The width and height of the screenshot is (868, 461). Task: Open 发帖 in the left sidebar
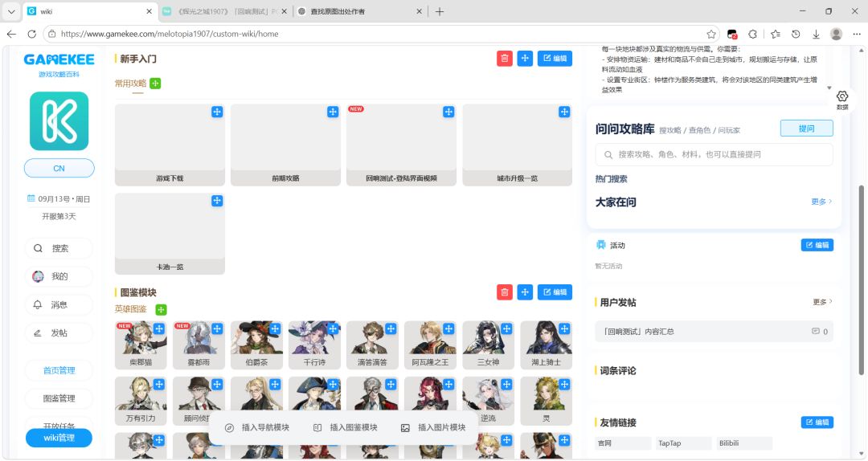[59, 333]
